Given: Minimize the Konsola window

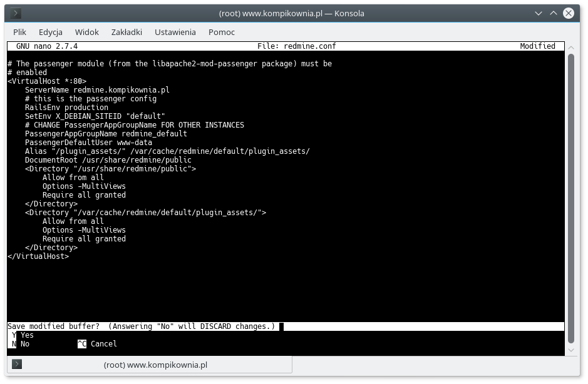Looking at the screenshot, I should point(539,14).
